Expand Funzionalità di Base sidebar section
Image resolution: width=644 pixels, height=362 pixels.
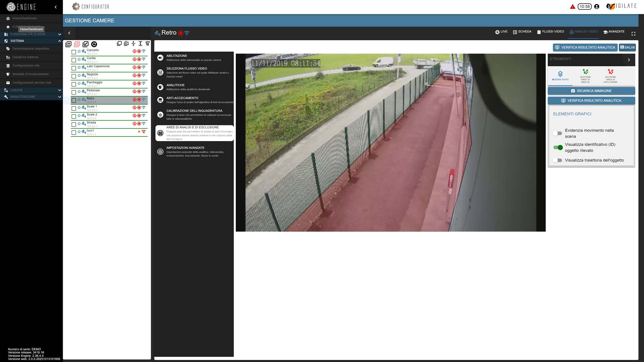pos(31,34)
